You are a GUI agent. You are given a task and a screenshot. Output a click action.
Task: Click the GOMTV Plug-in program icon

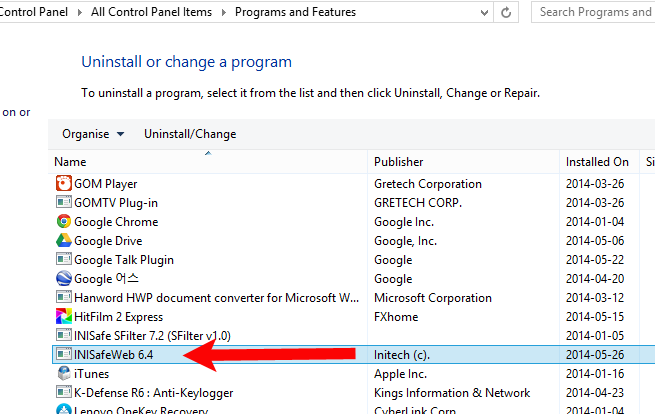pos(63,202)
